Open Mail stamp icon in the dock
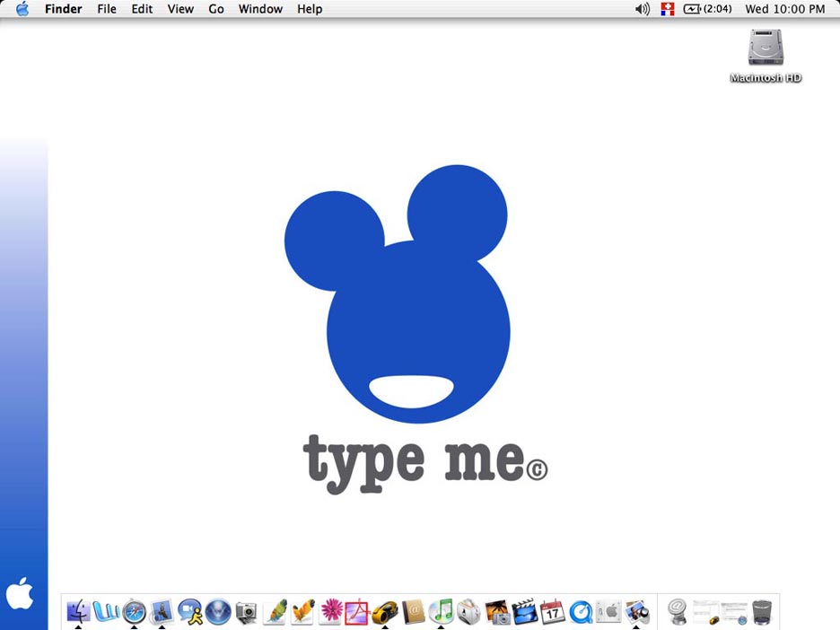Viewport: 840px width, 630px height. pos(162,611)
